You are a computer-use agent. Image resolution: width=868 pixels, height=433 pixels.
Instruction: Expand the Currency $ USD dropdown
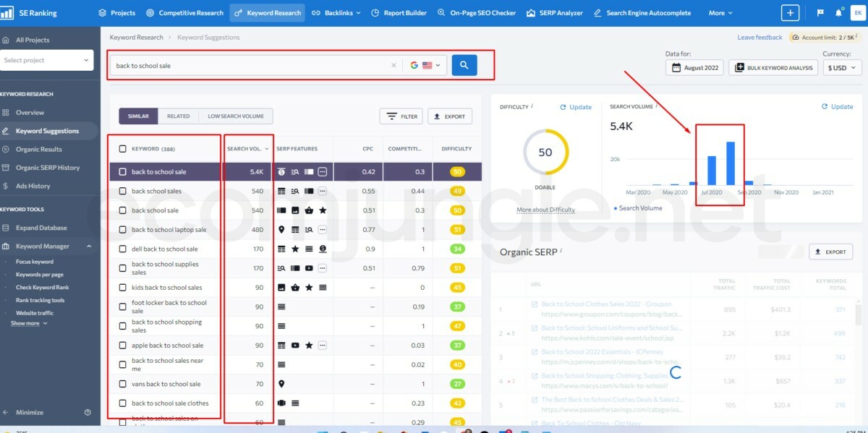(843, 67)
